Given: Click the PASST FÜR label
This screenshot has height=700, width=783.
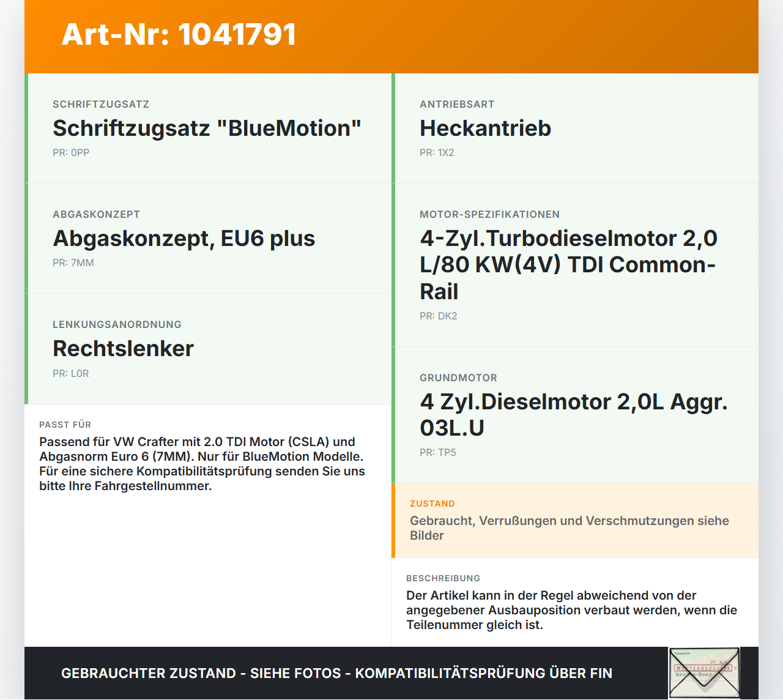Looking at the screenshot, I should 65,425.
